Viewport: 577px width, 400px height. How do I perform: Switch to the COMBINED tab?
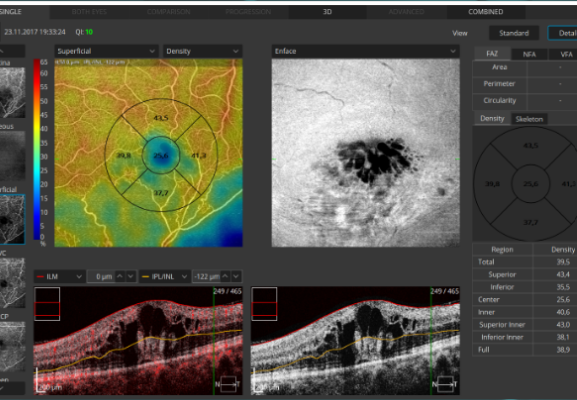click(x=486, y=12)
